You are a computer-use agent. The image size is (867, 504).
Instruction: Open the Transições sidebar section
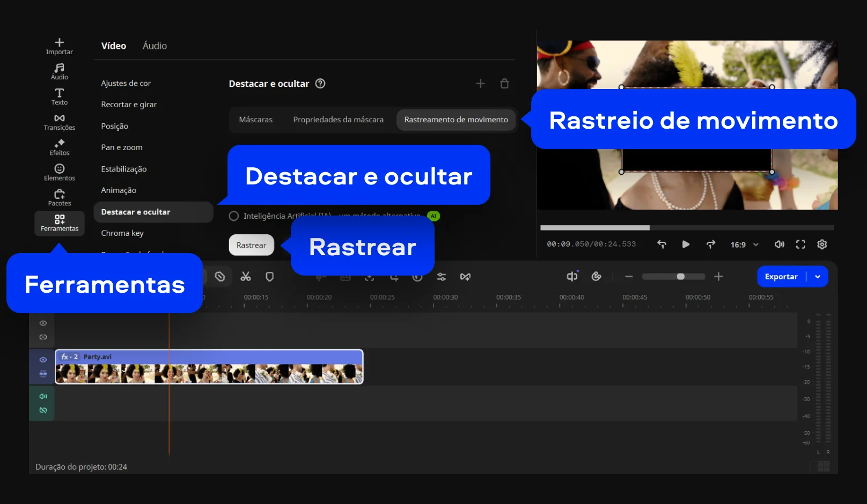[59, 122]
